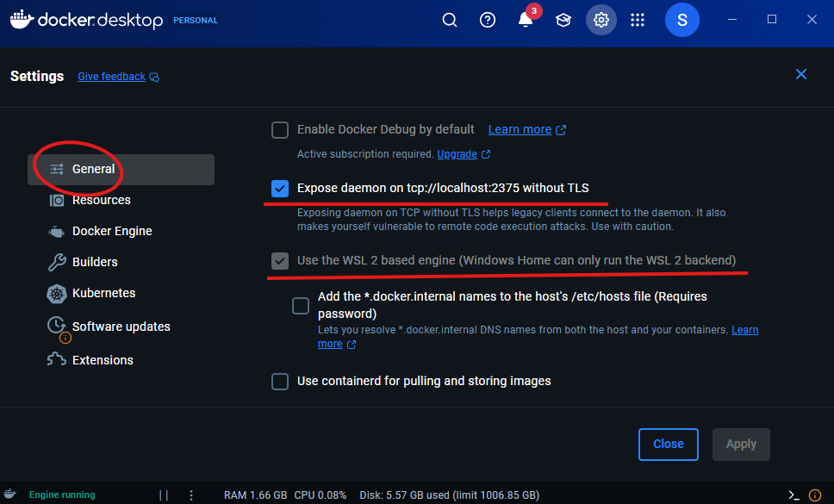834x504 pixels.
Task: Pause the engine with the status bar pause icon
Action: 164,495
